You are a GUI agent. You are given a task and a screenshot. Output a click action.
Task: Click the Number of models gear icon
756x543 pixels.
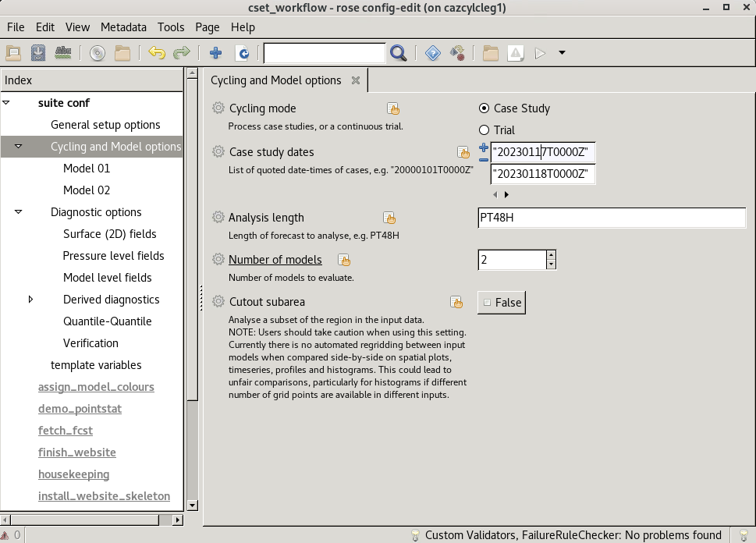(218, 260)
